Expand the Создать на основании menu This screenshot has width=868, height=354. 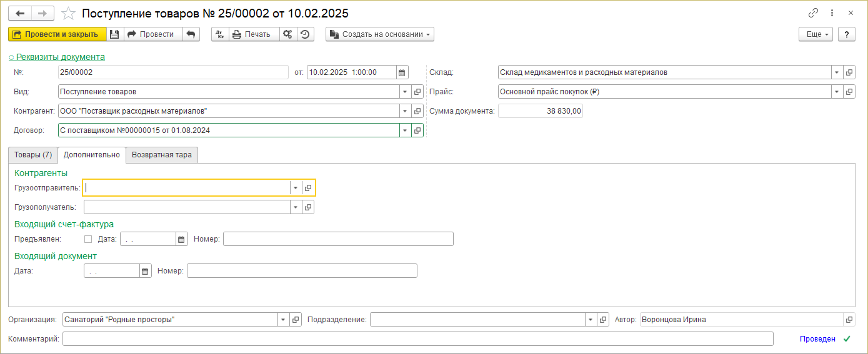(x=380, y=34)
